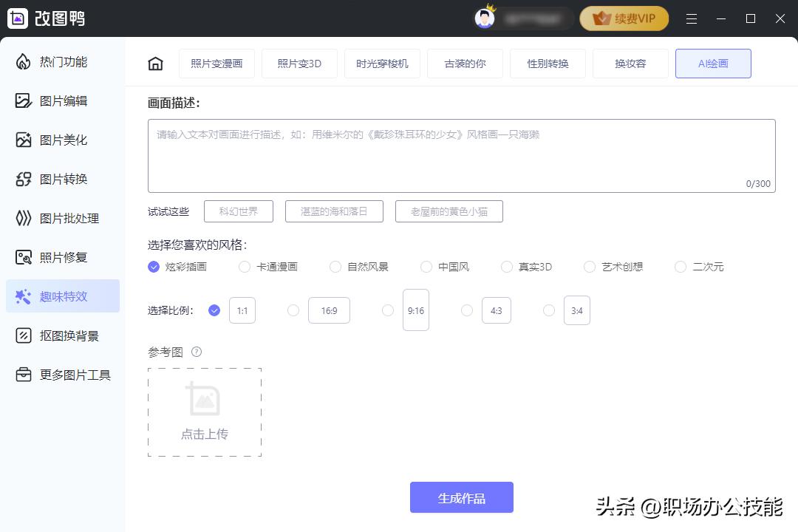
Task: Open the 性别转换 tab
Action: (x=548, y=64)
